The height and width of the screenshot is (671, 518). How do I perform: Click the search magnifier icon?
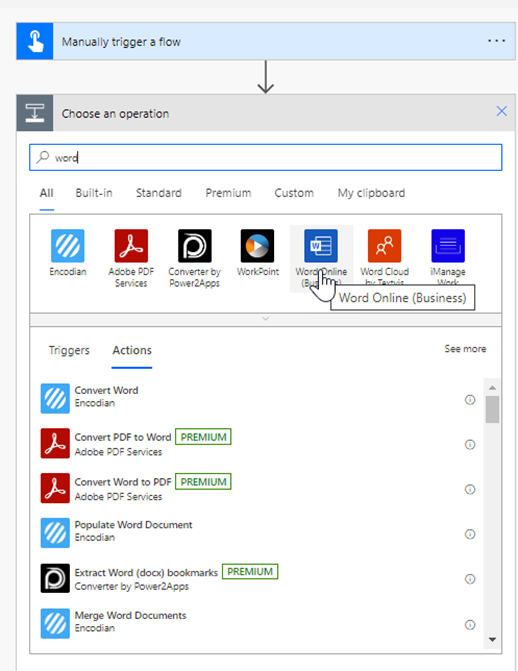[x=43, y=157]
